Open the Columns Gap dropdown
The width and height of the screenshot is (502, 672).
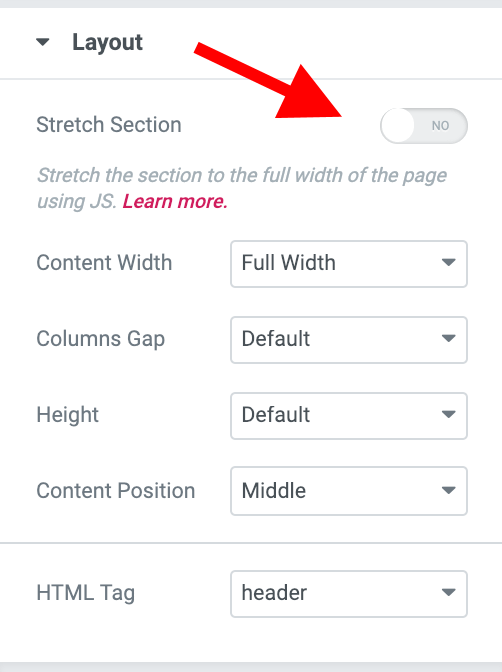pos(349,340)
